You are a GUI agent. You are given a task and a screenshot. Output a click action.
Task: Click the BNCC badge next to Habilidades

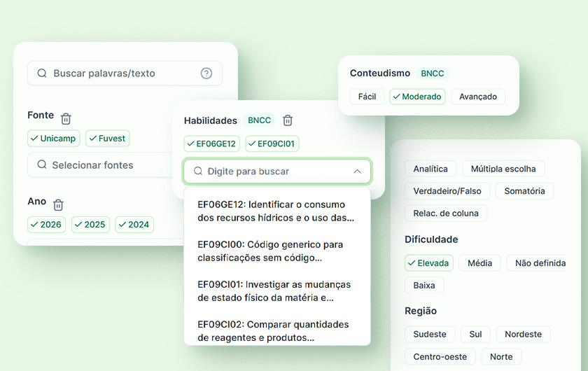(x=259, y=120)
